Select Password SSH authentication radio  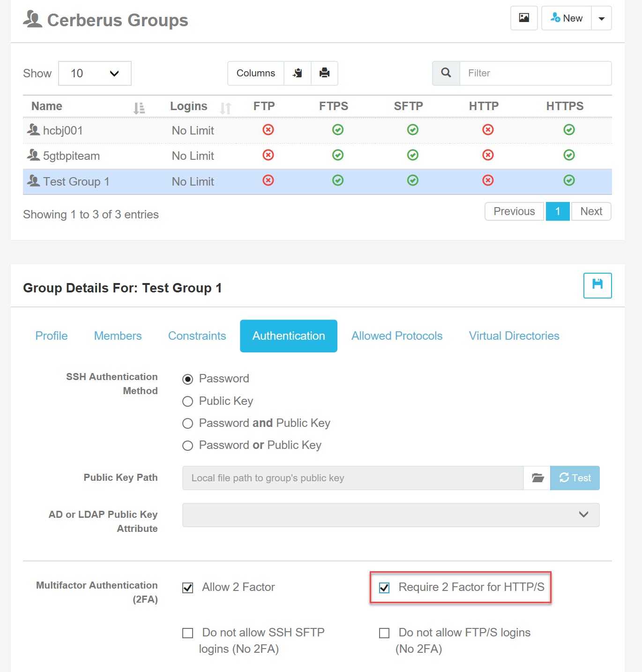click(x=187, y=379)
